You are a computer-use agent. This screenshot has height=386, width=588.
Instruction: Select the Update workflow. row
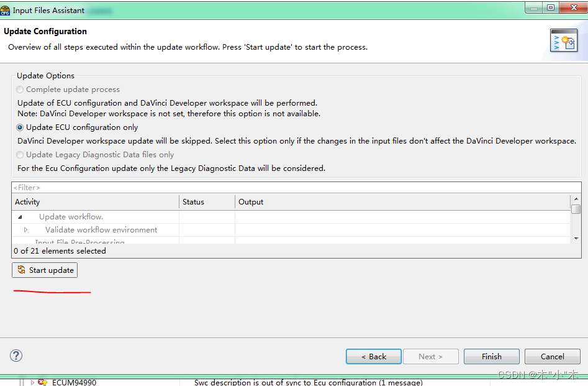[291, 217]
